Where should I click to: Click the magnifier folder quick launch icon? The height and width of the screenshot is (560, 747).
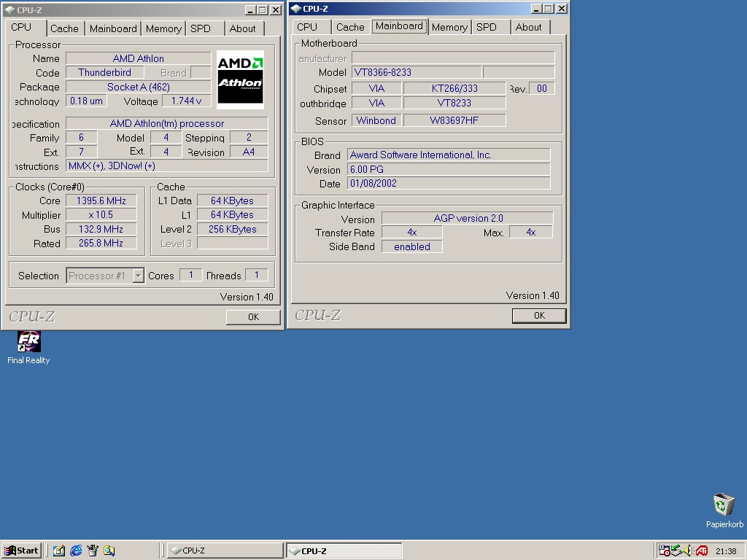[109, 551]
